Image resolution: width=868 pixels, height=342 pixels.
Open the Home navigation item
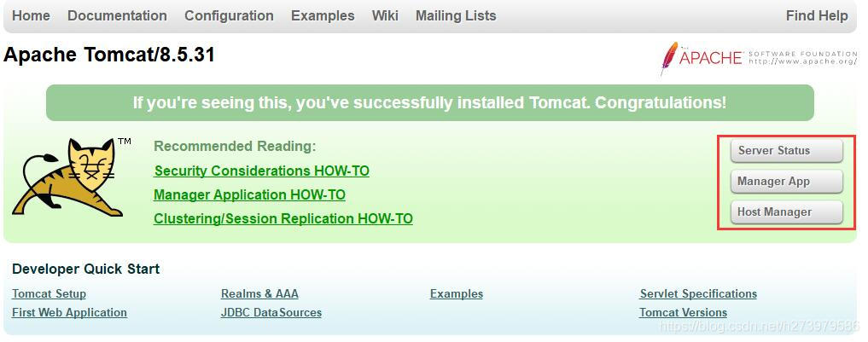[31, 16]
